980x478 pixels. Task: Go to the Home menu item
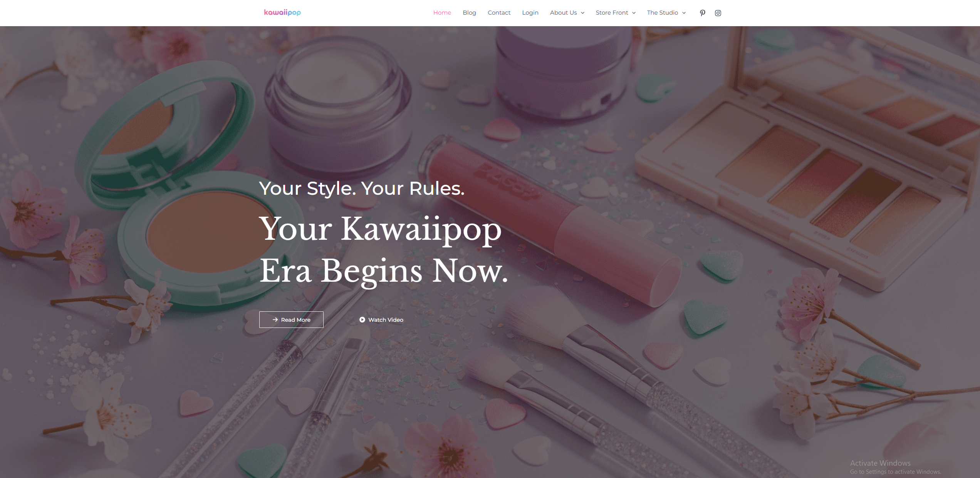pyautogui.click(x=442, y=13)
